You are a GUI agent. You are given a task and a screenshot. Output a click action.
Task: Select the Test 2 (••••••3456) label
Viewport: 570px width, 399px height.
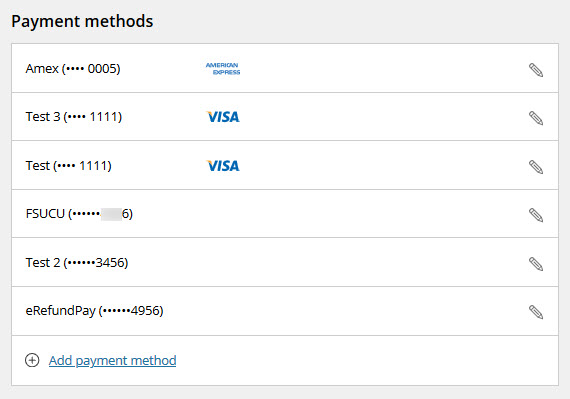[x=77, y=262]
